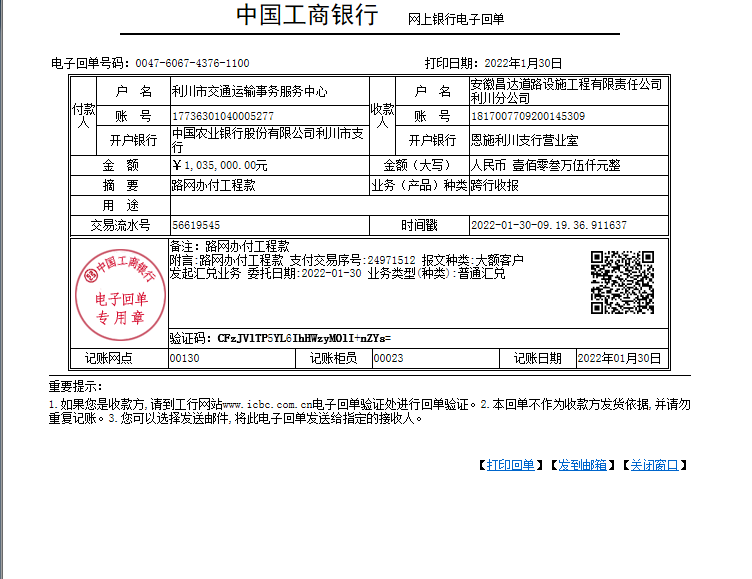The width and height of the screenshot is (752, 579).
Task: Click the 关闭窗口 close window link
Action: (653, 465)
